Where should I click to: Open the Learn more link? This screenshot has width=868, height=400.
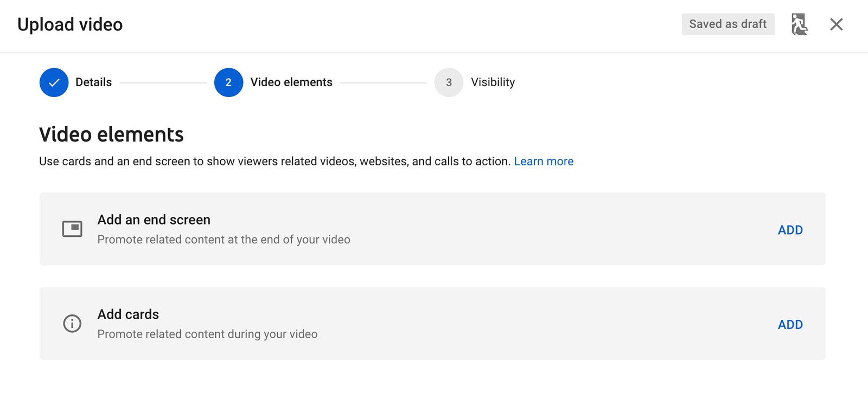[x=544, y=162]
